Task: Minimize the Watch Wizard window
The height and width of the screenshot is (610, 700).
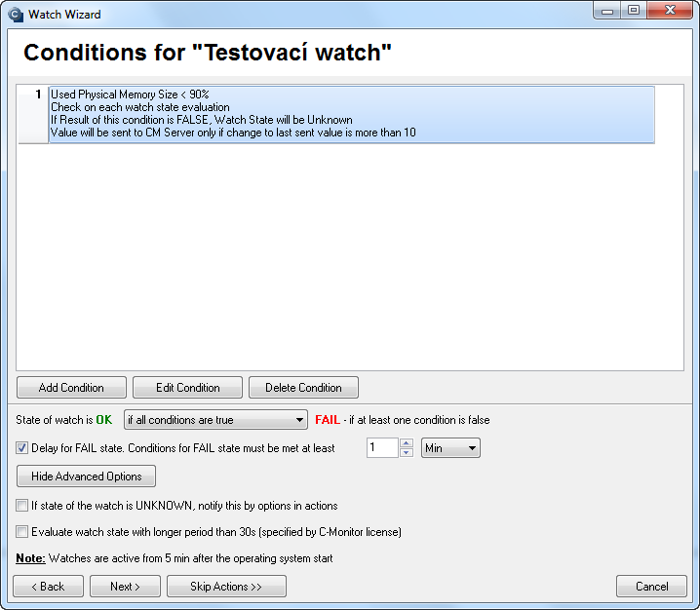Action: pos(607,11)
